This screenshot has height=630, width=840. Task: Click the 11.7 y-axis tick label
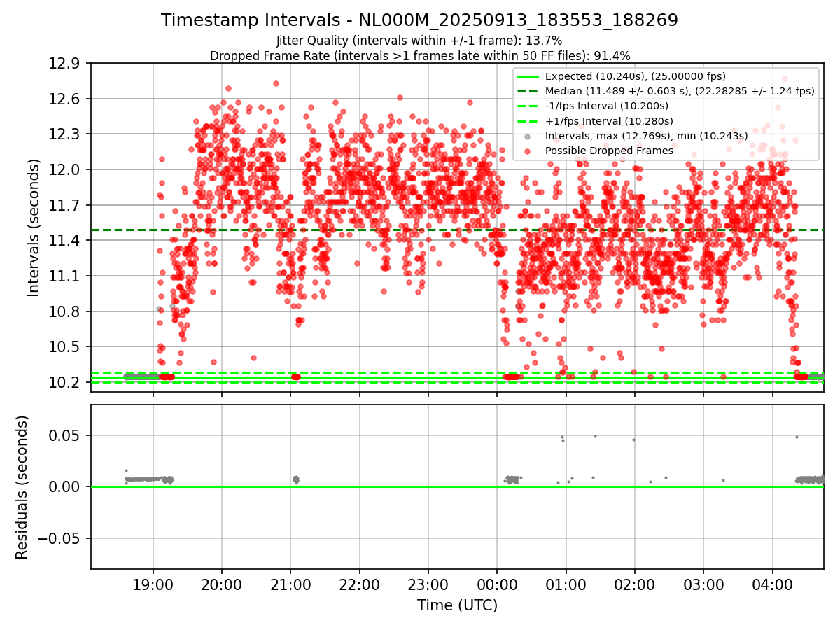(x=64, y=205)
